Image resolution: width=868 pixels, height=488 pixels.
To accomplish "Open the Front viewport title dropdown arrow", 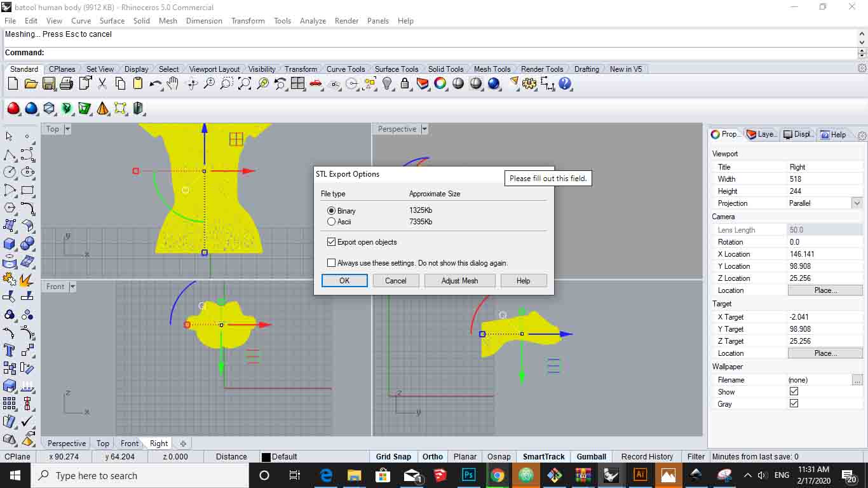I will point(72,287).
